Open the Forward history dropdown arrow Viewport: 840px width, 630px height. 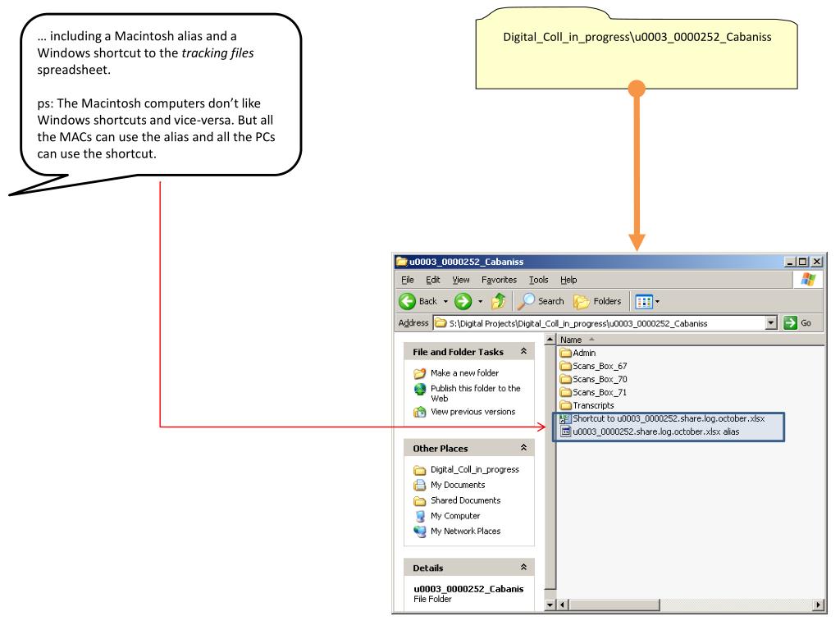click(x=480, y=302)
